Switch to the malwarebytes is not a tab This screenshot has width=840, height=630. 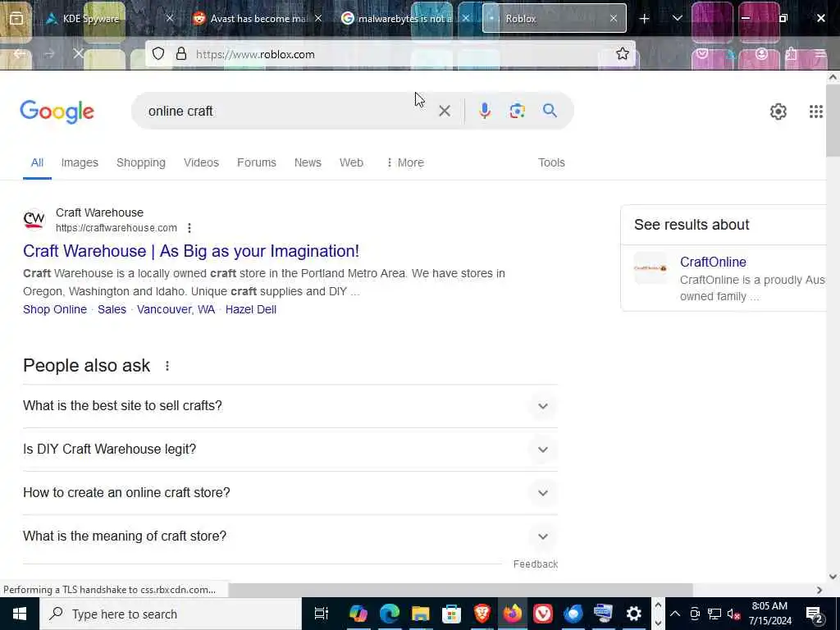[404, 19]
